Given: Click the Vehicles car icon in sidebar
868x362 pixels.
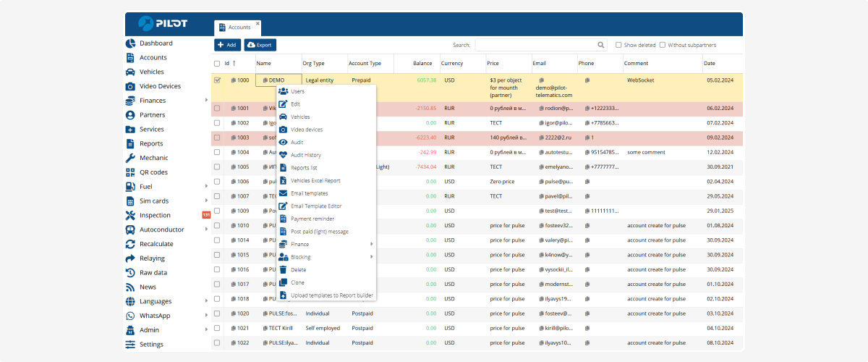Looking at the screenshot, I should click(130, 72).
